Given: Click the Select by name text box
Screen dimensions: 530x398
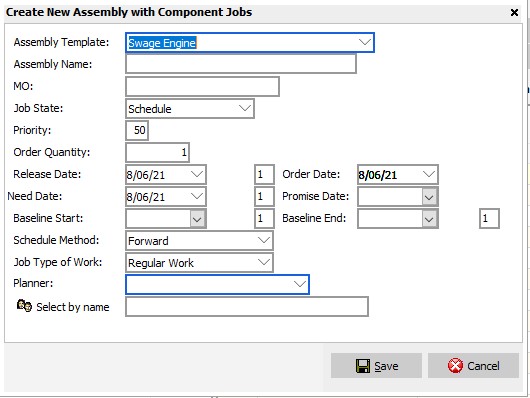Looking at the screenshot, I should (x=247, y=306).
